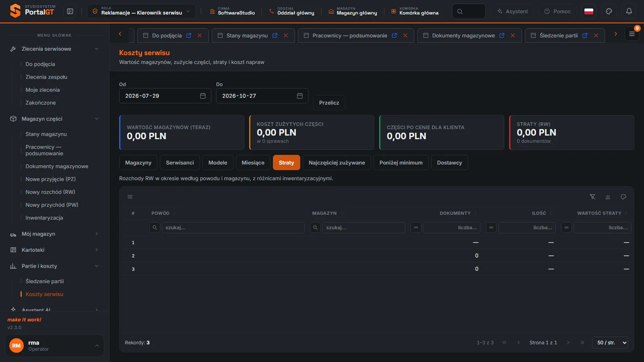Open the equals operator for Dokumenty filter

416,228
